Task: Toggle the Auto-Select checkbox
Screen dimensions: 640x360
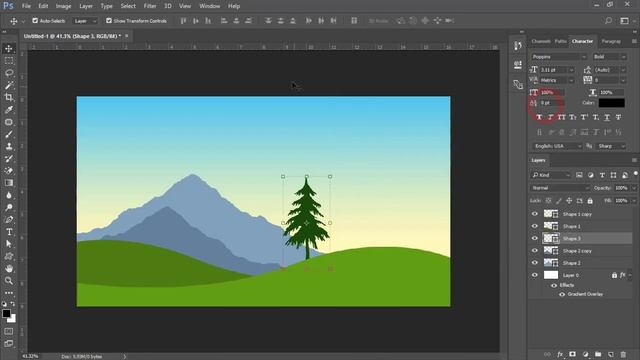Action: (35, 20)
